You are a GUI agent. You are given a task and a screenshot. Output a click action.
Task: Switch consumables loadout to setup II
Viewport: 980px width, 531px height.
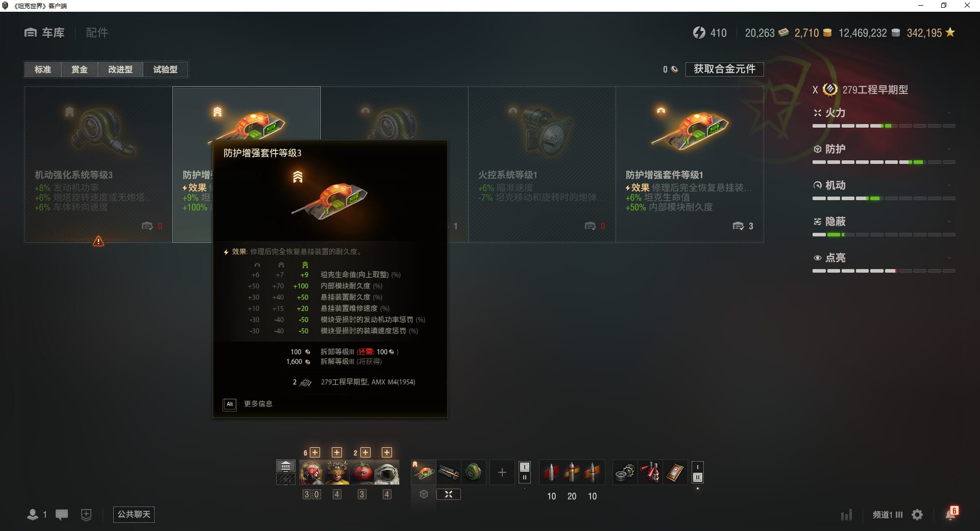(698, 477)
